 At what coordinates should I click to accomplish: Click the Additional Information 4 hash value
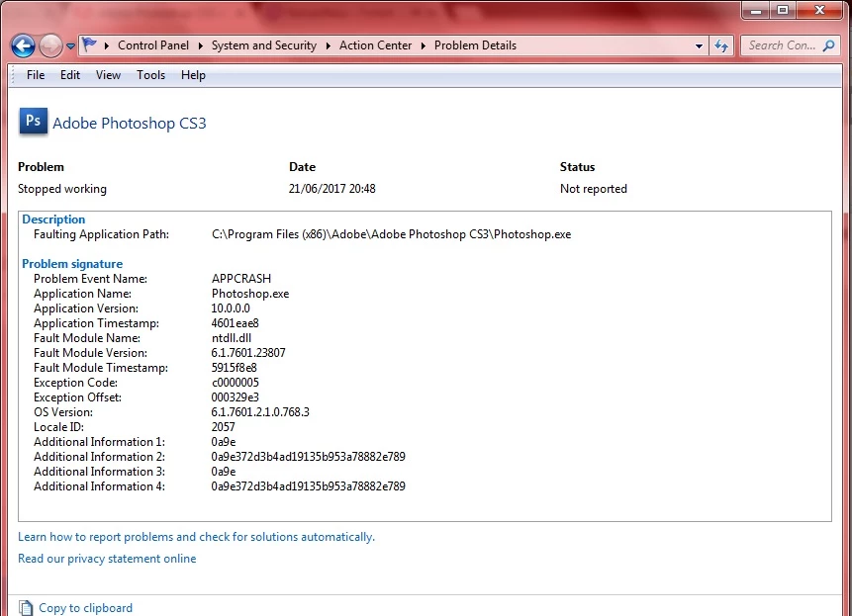coord(308,486)
